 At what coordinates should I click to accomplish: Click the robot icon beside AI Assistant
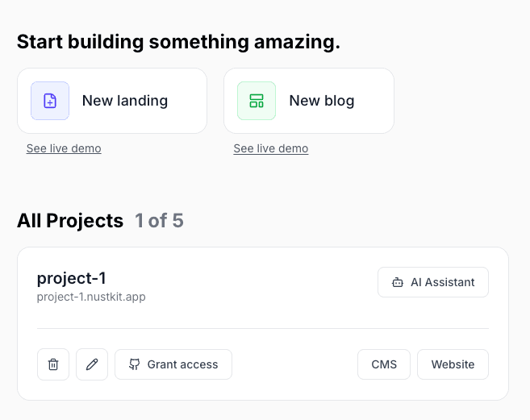(x=397, y=282)
